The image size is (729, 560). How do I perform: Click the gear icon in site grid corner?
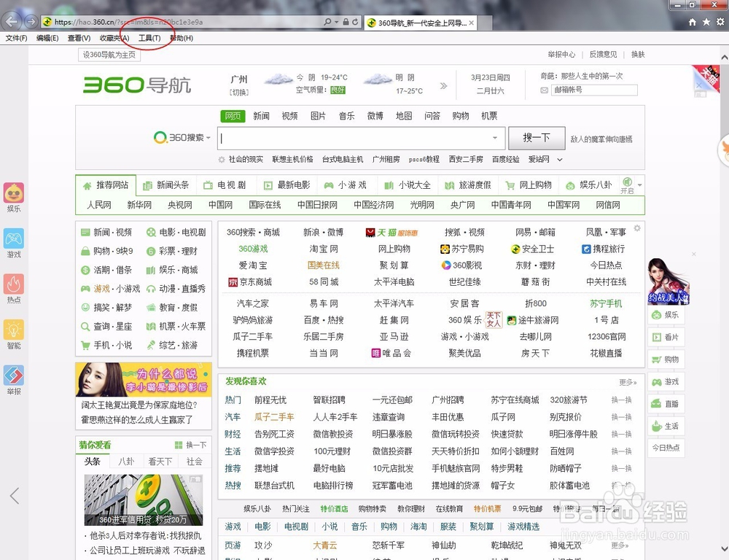[x=637, y=228]
